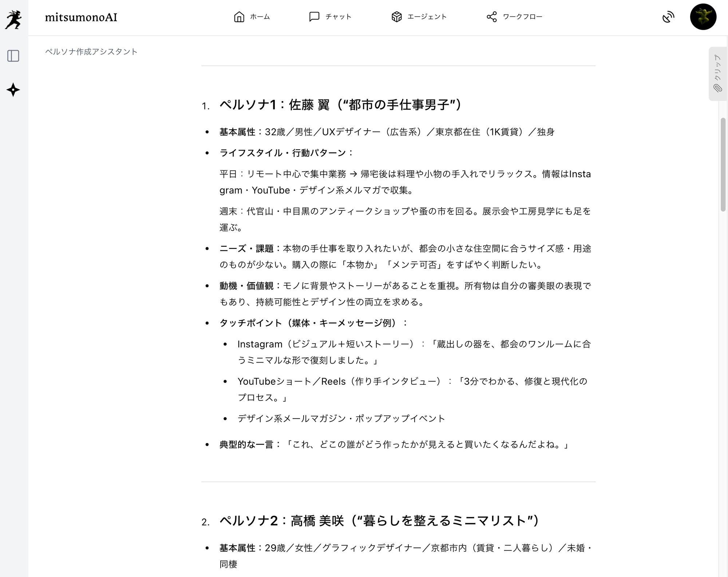The width and height of the screenshot is (728, 577).
Task: Expand the クリップ side tab
Action: (717, 68)
